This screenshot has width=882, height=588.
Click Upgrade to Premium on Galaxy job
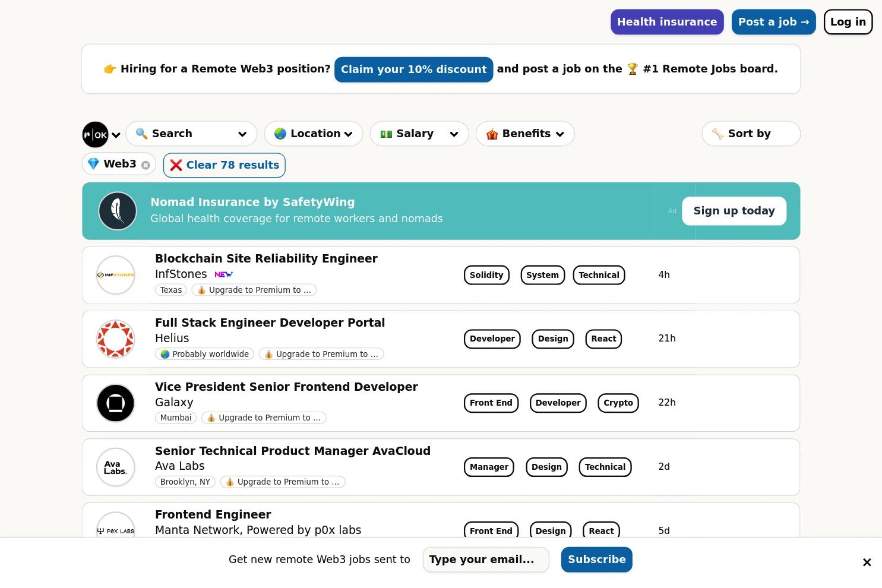264,418
